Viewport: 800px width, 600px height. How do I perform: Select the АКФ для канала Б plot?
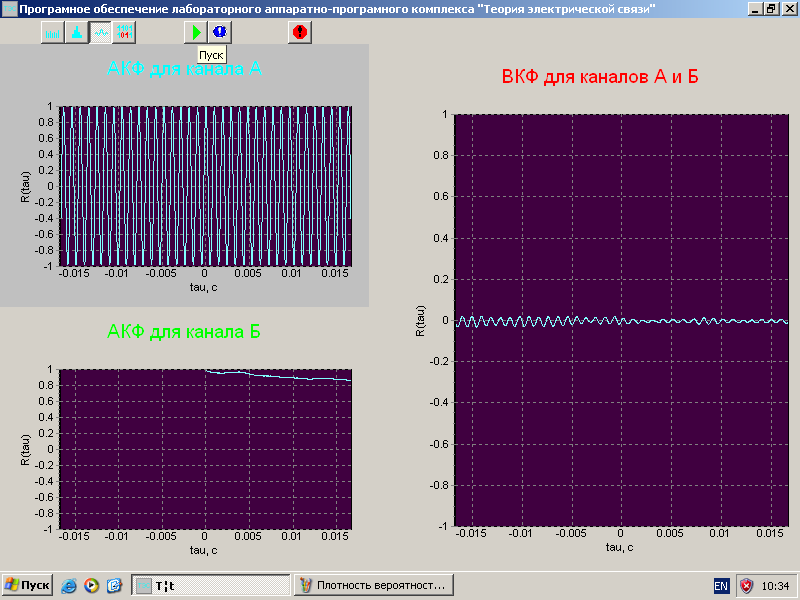206,449
